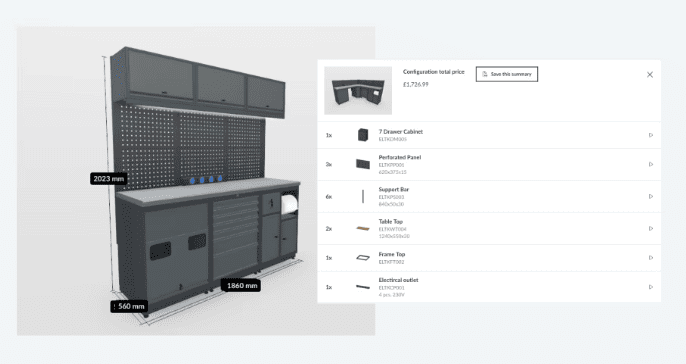Close the configuration summary panel

[x=650, y=74]
